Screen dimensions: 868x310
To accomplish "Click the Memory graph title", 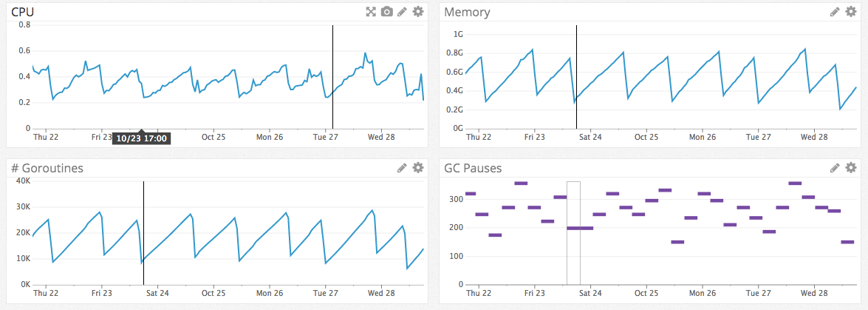I will (467, 12).
